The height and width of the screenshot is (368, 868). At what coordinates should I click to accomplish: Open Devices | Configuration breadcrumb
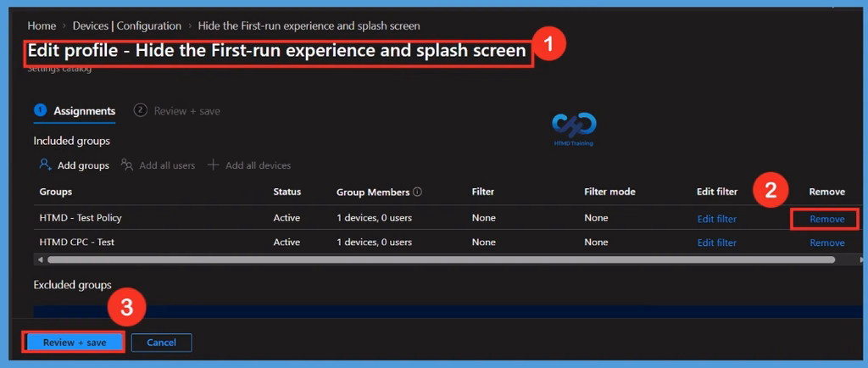(x=127, y=26)
